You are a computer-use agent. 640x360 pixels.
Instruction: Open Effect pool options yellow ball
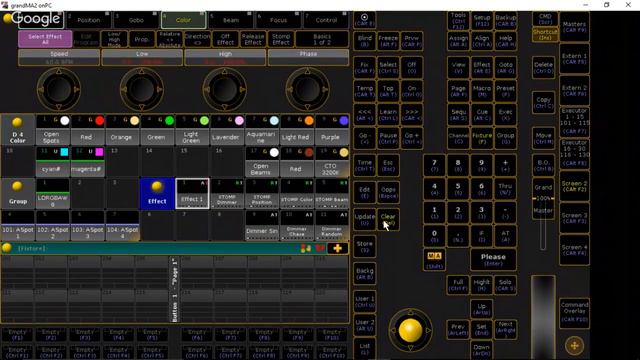157,186
